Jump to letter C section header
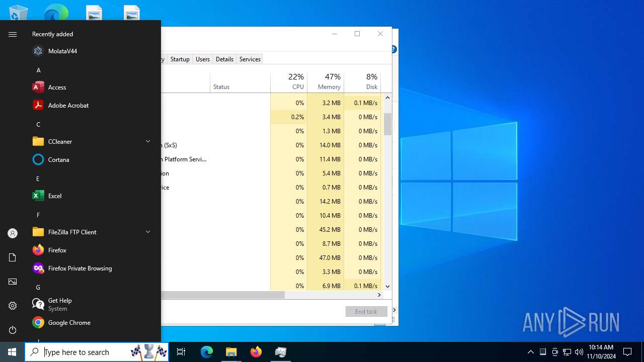The image size is (644, 362). 38,125
